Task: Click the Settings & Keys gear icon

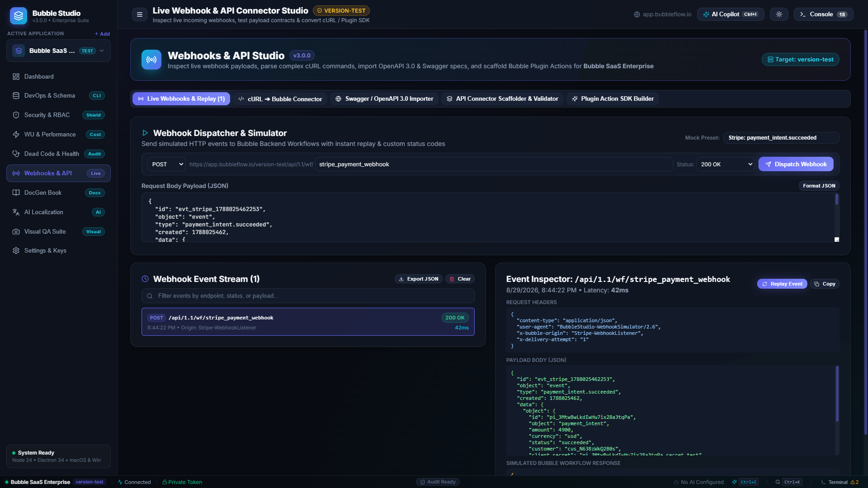Action: 16,251
